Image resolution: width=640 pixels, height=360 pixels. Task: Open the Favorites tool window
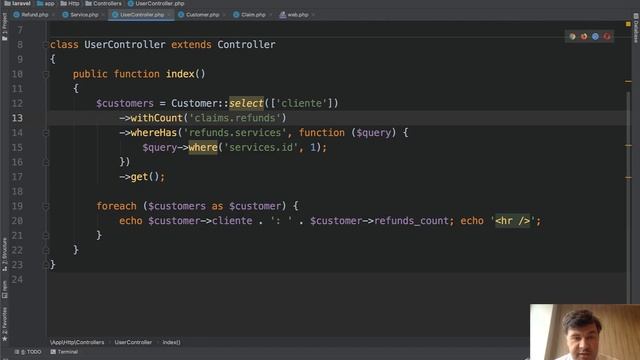(4, 324)
